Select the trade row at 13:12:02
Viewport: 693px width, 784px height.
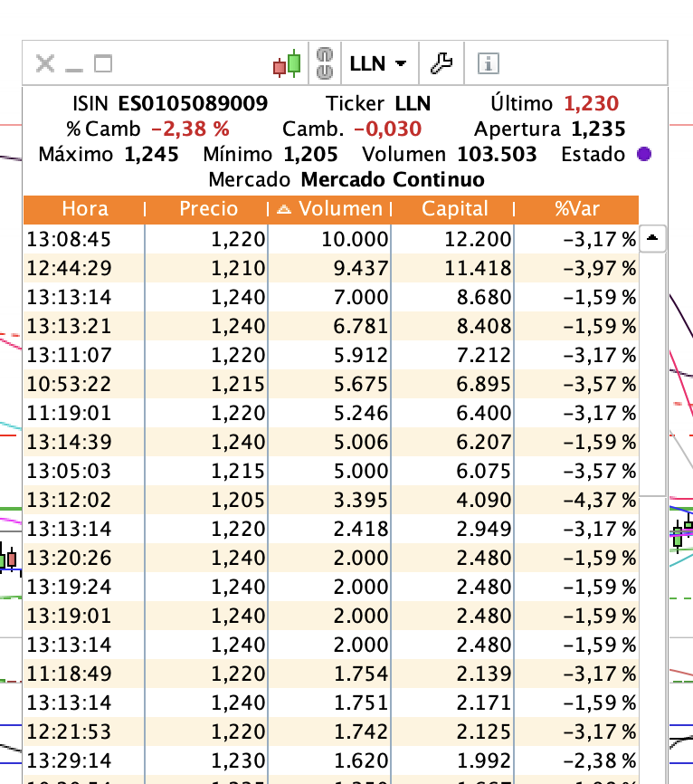[331, 500]
